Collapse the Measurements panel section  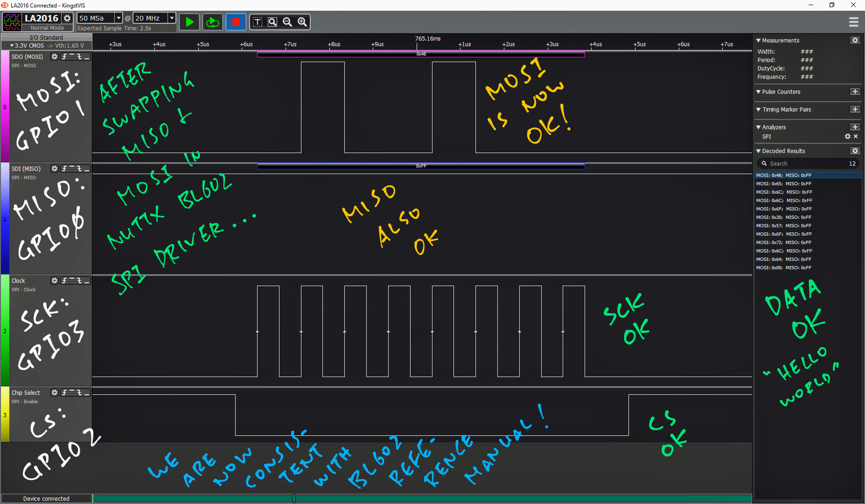pos(758,40)
